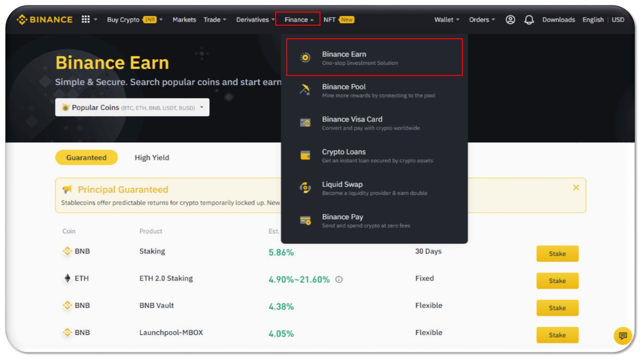The width and height of the screenshot is (644, 362).
Task: Open the user profile account icon
Action: tap(510, 20)
